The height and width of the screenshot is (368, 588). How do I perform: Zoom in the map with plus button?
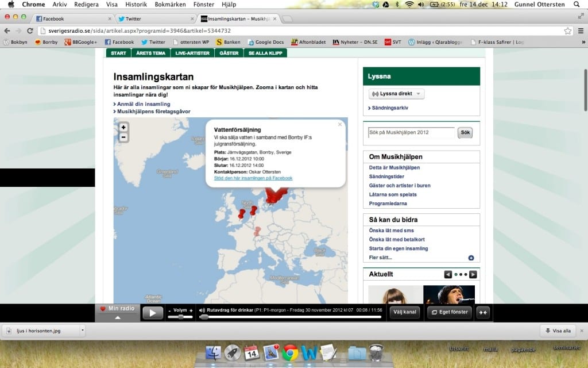123,127
